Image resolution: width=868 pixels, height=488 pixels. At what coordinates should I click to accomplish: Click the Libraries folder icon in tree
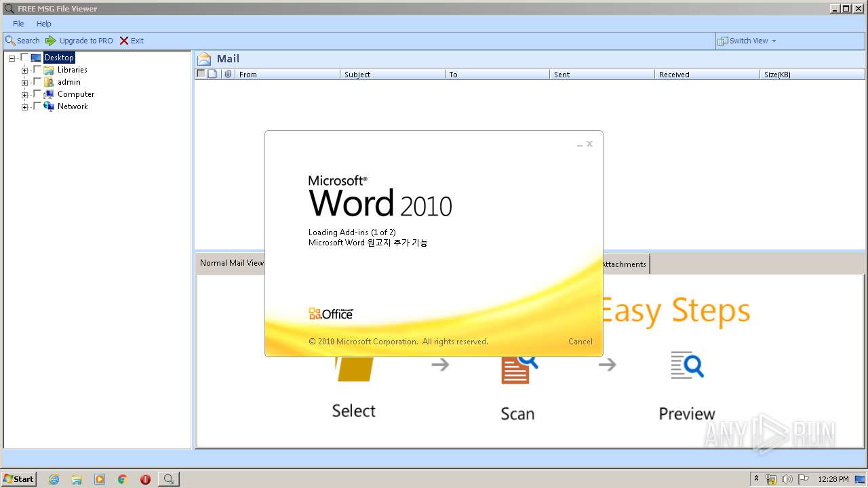[x=49, y=70]
